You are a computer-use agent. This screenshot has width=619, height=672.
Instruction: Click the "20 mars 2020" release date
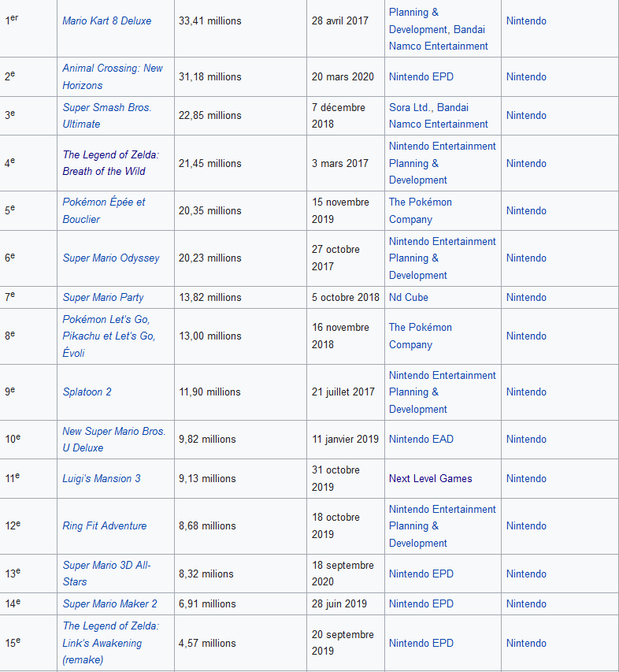click(343, 76)
